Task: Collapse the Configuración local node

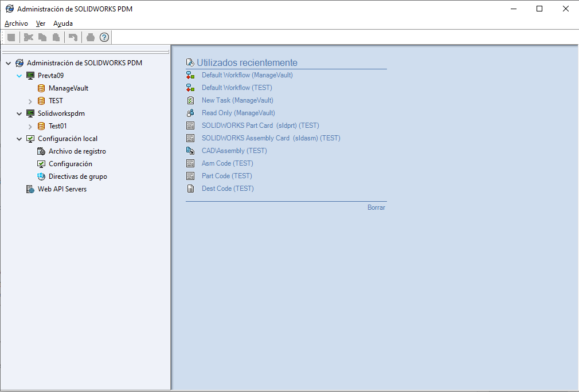Action: coord(19,139)
